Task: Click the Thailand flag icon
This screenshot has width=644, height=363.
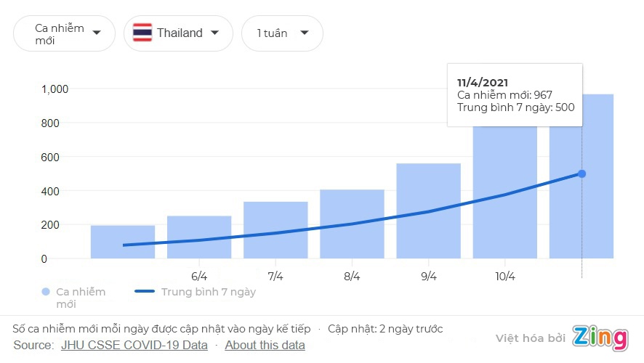Action: 142,33
